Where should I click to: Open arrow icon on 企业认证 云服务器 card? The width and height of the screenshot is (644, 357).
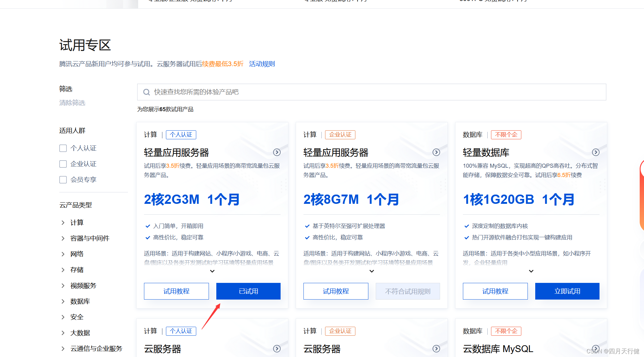(x=436, y=349)
